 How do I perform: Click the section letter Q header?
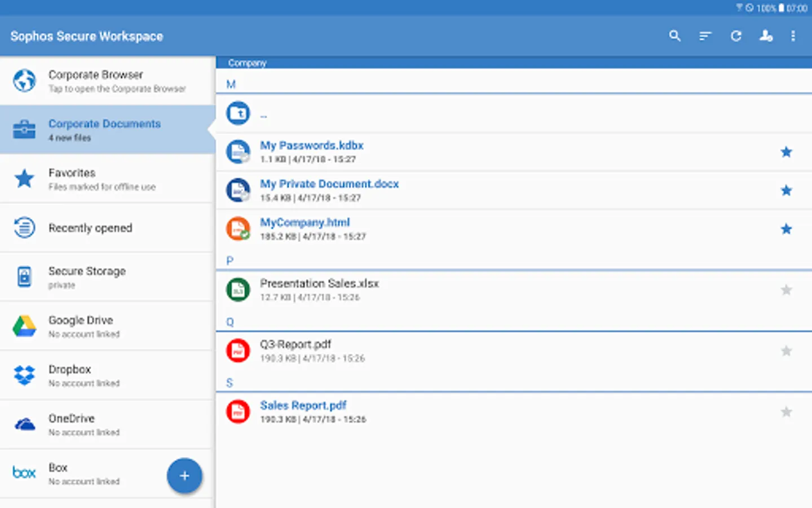click(x=230, y=322)
